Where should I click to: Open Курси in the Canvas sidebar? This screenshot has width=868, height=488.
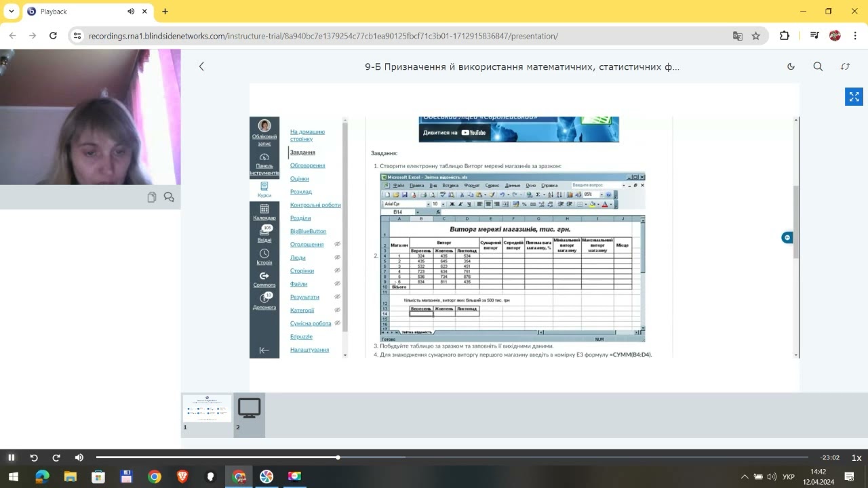(264, 189)
